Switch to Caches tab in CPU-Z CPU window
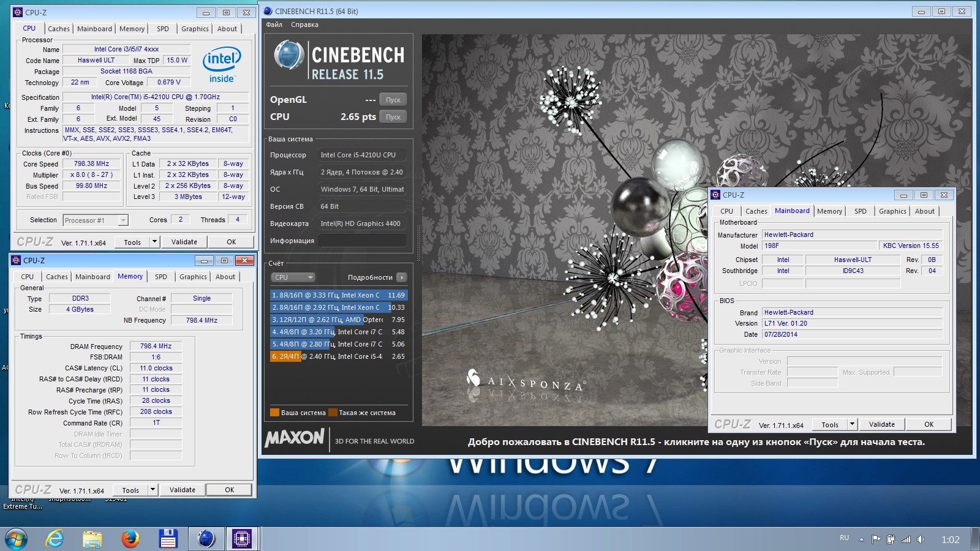Screen dimensions: 980x551 (x=59, y=29)
